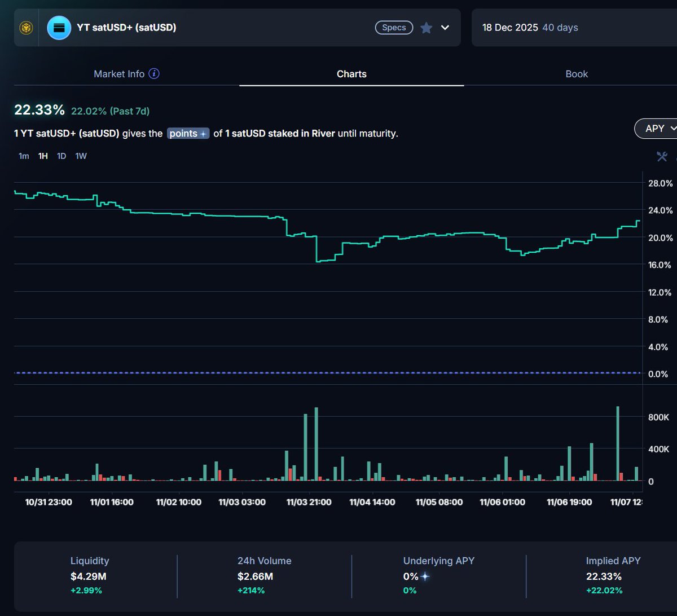Click the 22.33% current APY value

[x=39, y=110]
